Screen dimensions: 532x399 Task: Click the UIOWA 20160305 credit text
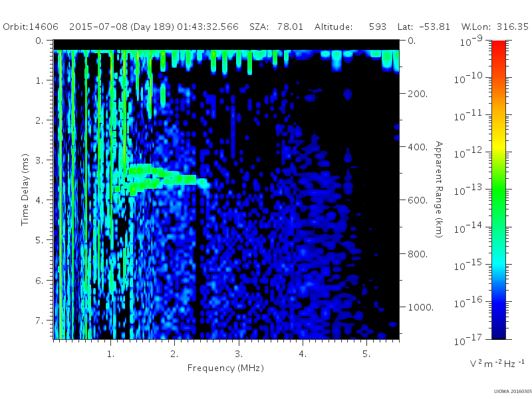pyautogui.click(x=513, y=391)
